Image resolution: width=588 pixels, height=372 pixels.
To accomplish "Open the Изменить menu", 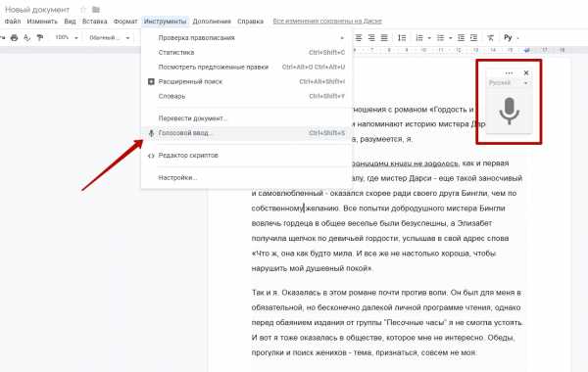I will coord(42,22).
